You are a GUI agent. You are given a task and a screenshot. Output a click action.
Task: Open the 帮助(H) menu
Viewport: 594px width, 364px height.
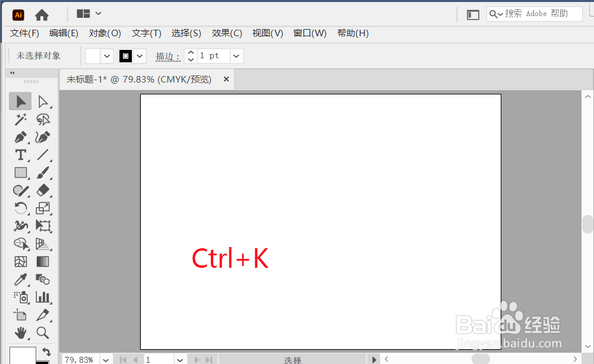point(353,33)
